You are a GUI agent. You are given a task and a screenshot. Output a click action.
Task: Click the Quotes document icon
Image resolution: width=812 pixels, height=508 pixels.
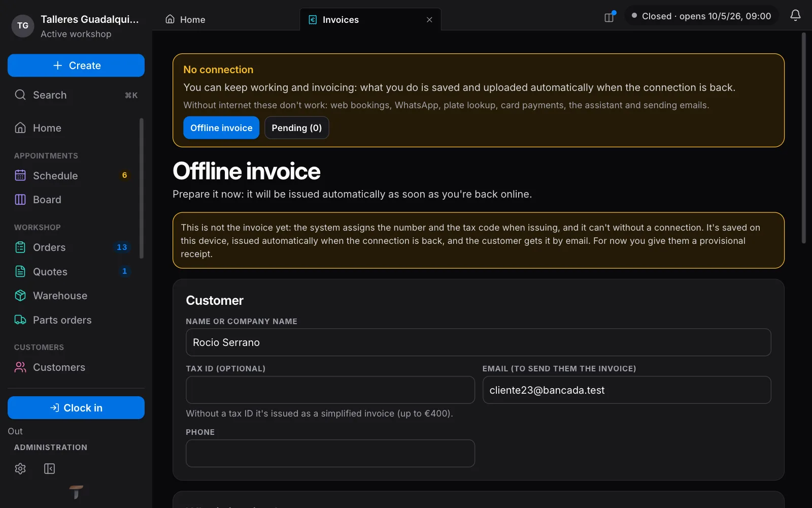[x=20, y=272]
